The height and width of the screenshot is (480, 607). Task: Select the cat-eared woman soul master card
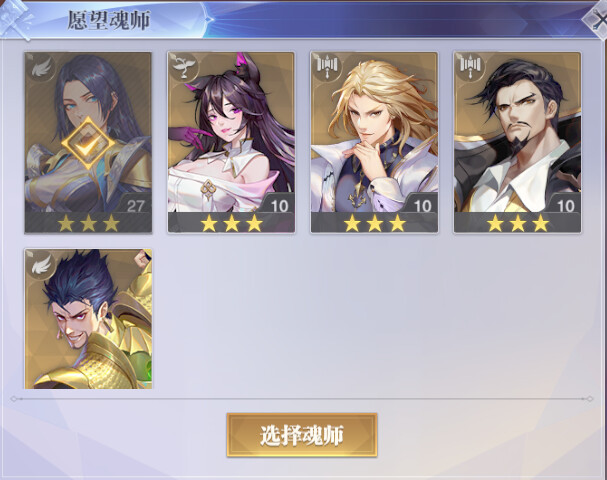[231, 142]
